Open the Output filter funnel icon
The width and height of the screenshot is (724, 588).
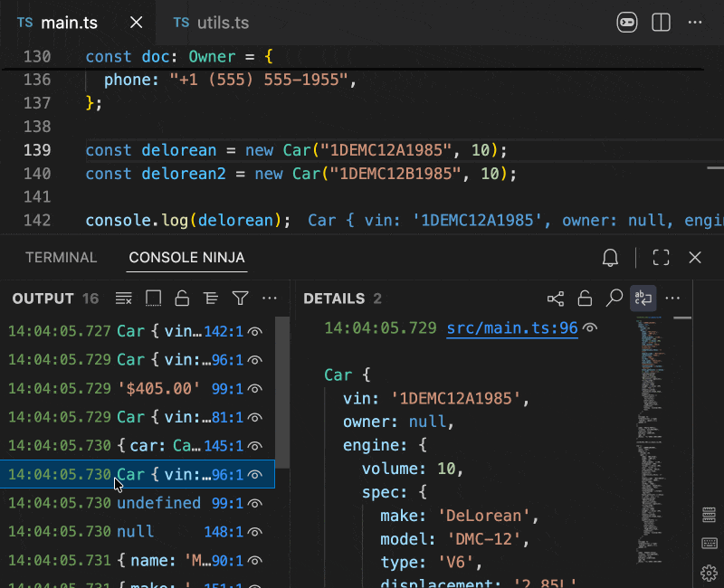[x=240, y=299]
